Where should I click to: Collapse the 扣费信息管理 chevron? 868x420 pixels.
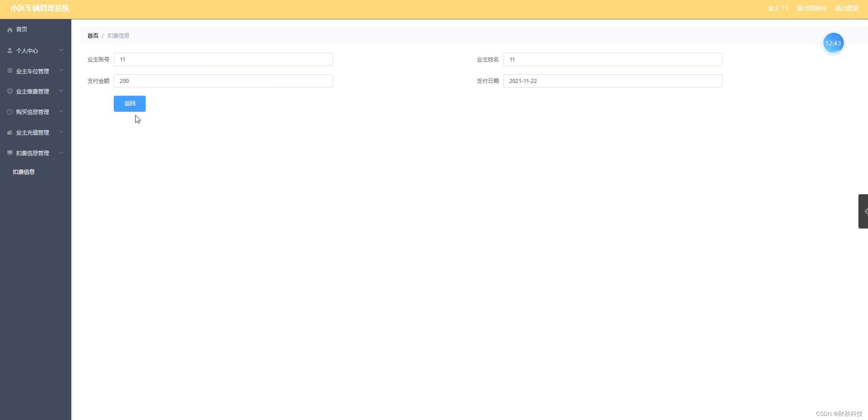tap(61, 152)
